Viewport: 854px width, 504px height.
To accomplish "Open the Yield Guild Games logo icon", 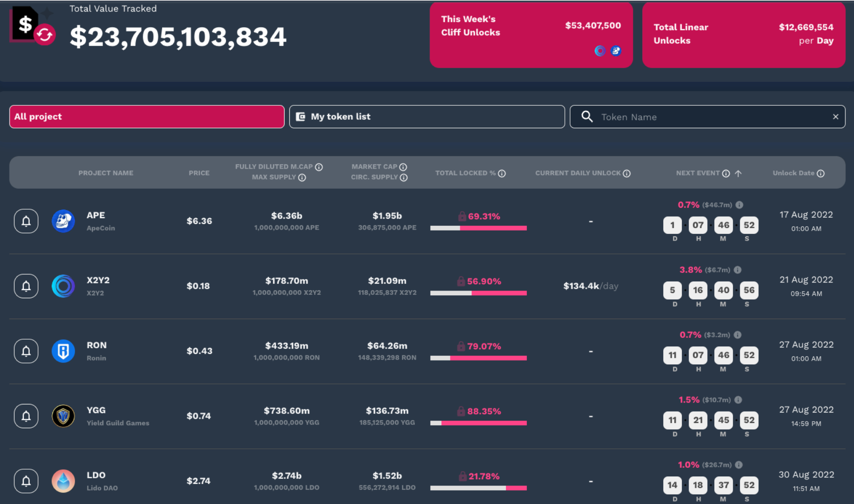I will click(63, 416).
